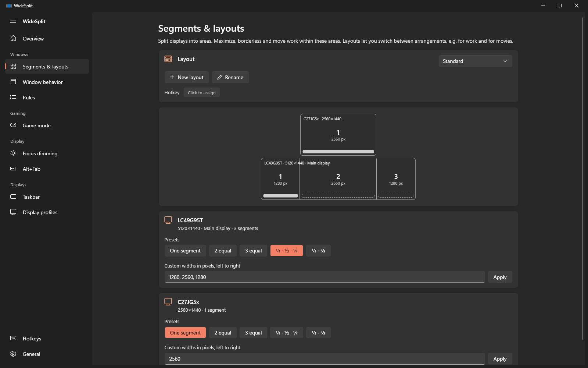Click the Alt+Tab icon
Screen dimensions: 588x368
coord(13,169)
